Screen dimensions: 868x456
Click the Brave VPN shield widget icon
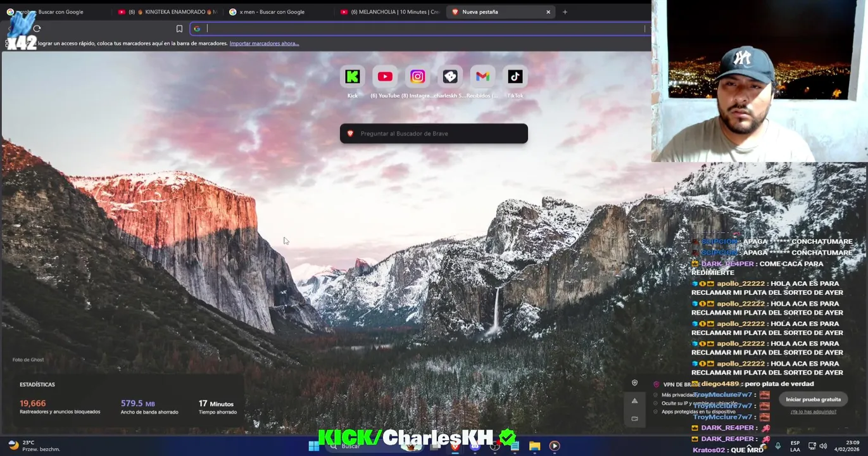click(x=634, y=383)
